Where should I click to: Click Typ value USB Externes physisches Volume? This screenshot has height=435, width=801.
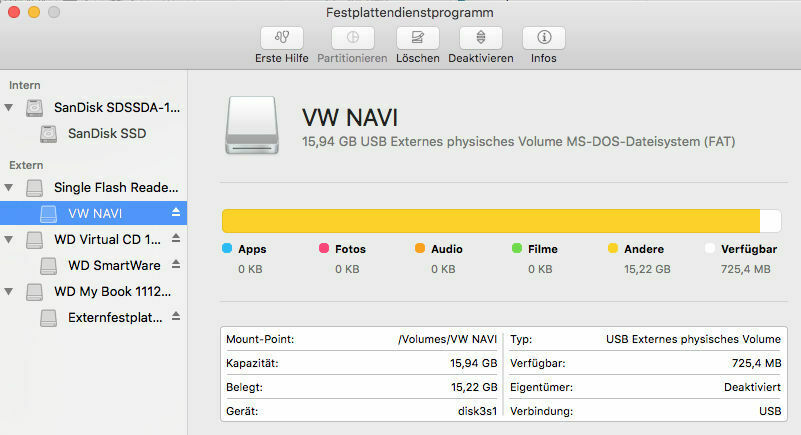coord(693,340)
